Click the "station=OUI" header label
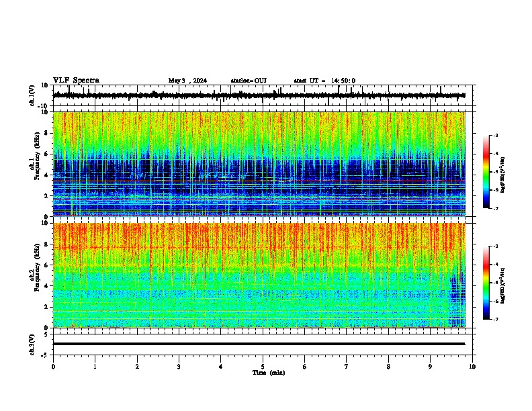This screenshot has width=532, height=411. (x=249, y=81)
